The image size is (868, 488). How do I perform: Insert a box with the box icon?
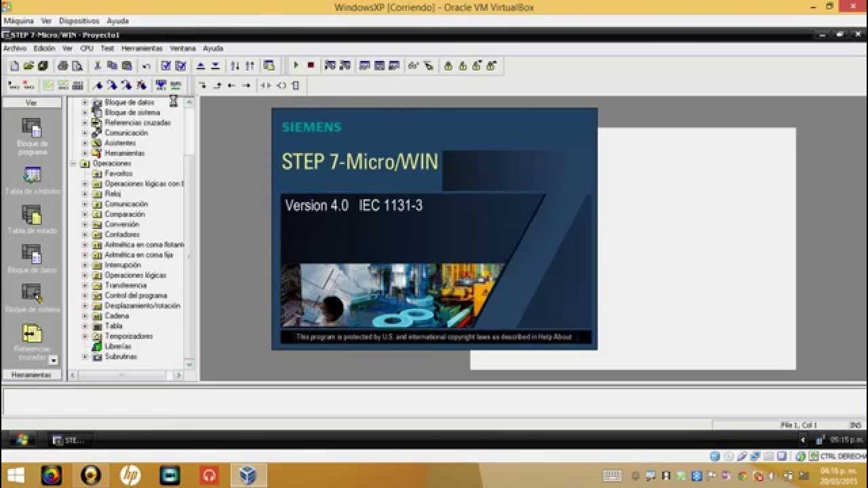296,85
